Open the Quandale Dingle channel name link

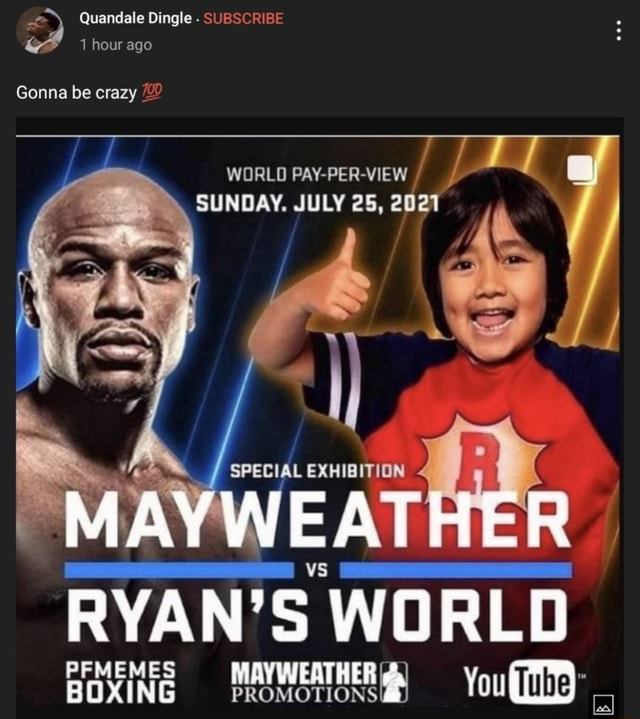(135, 18)
